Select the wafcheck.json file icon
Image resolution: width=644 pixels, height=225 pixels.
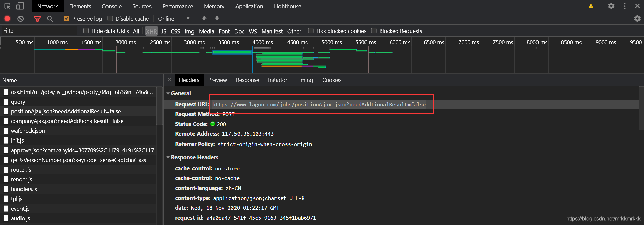click(6, 131)
